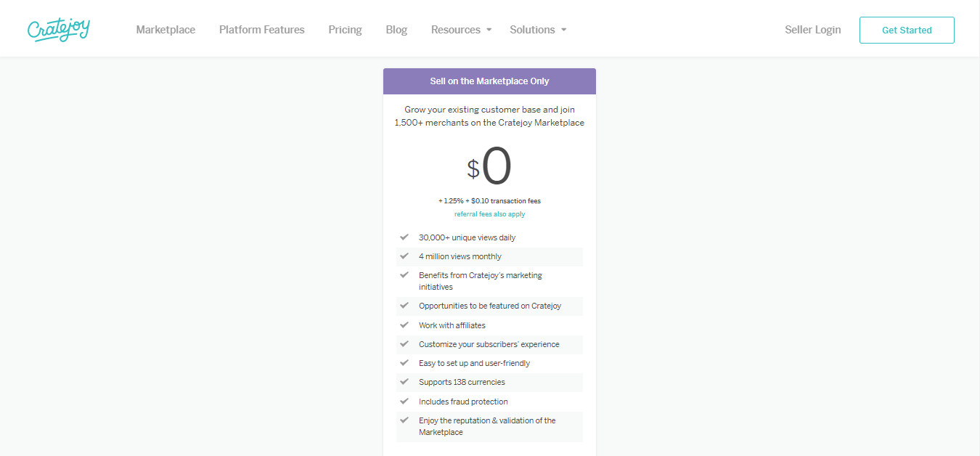Click the large $0 price
This screenshot has height=456, width=980.
(x=489, y=167)
